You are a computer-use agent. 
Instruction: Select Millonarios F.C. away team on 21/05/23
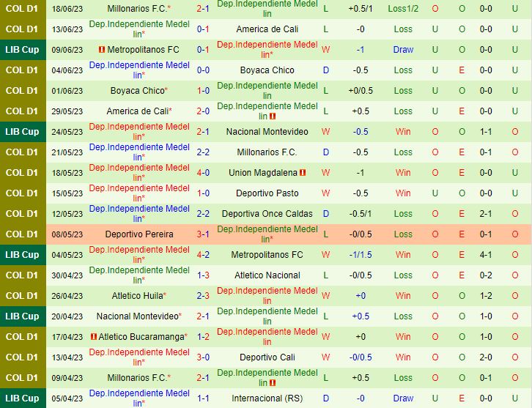pos(267,152)
